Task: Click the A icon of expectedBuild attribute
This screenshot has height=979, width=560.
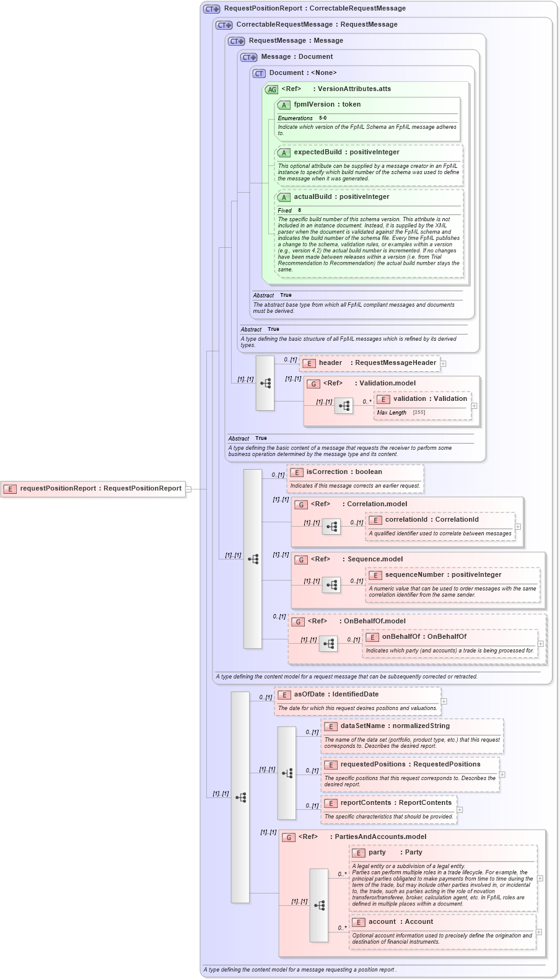Action: pyautogui.click(x=284, y=153)
